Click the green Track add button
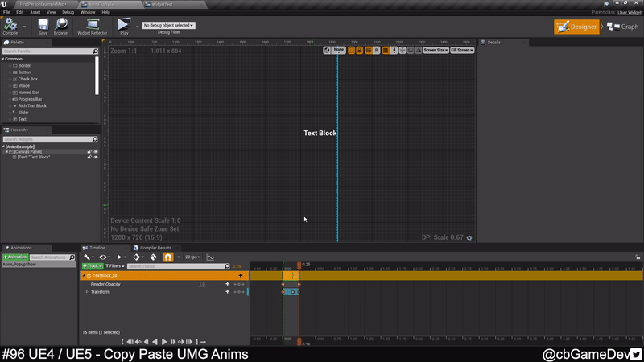Viewport: 644px width, 362px height. tap(93, 266)
